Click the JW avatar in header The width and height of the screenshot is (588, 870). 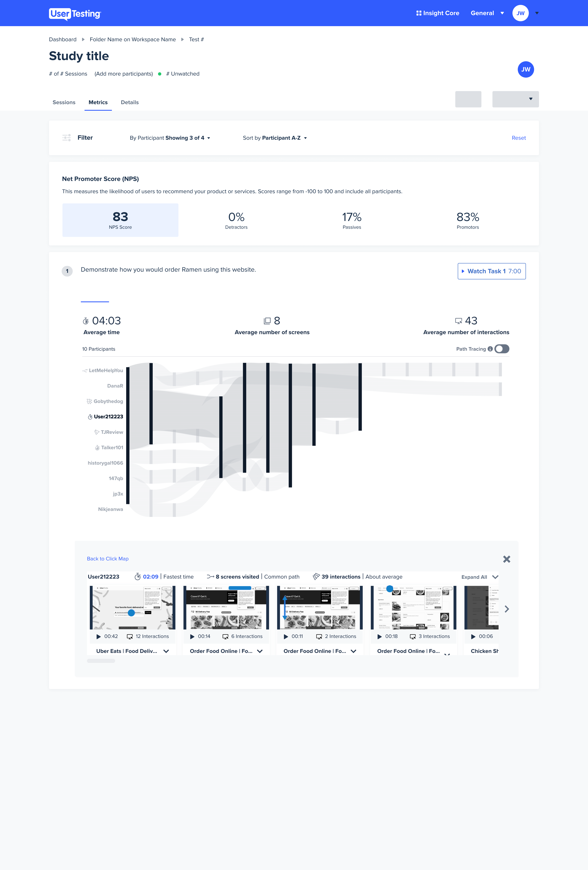click(x=520, y=13)
